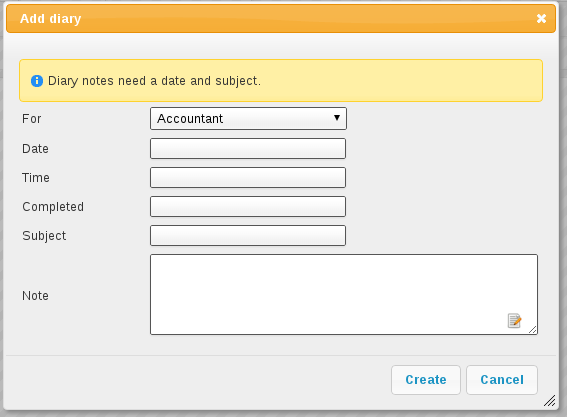
Task: Click the Add diary title bar
Action: click(x=281, y=18)
